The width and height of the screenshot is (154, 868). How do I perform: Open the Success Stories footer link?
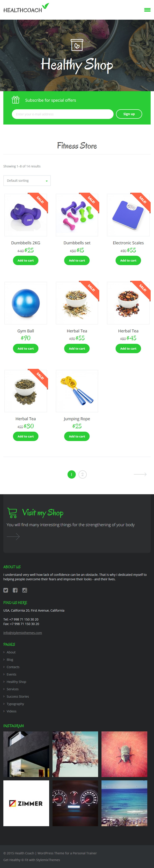tap(17, 697)
